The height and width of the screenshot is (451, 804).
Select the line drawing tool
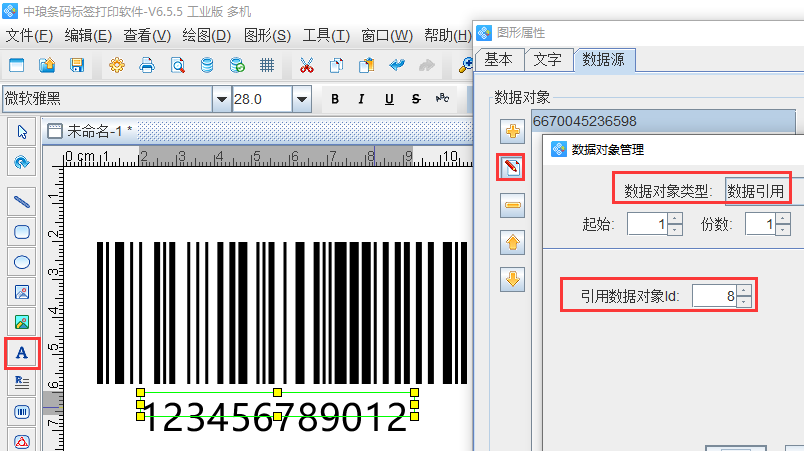(x=22, y=201)
